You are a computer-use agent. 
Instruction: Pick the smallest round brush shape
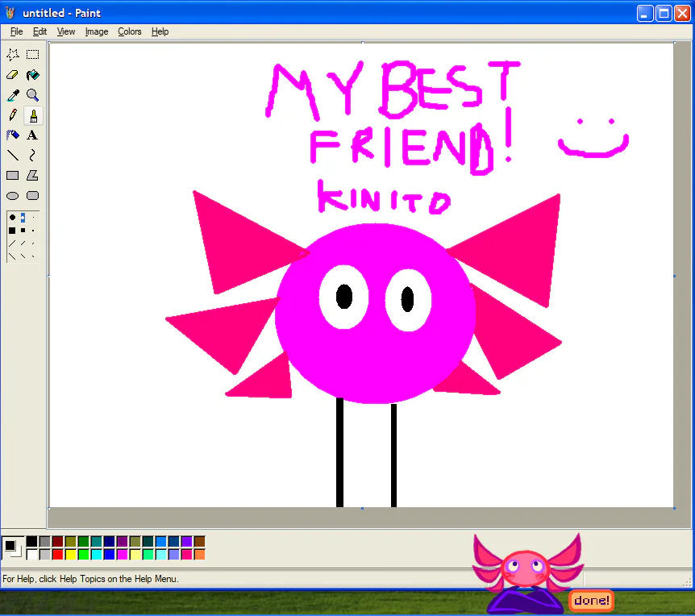pos(33,217)
